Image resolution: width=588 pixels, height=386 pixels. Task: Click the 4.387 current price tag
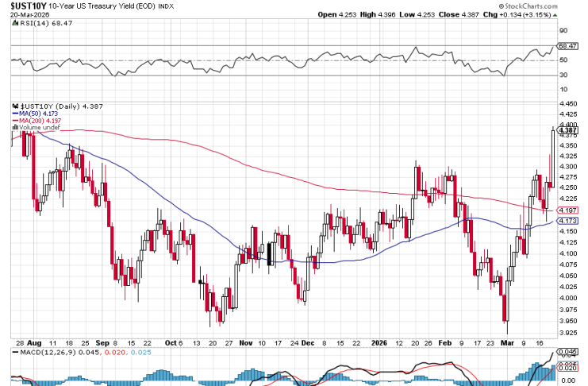pyautogui.click(x=570, y=129)
